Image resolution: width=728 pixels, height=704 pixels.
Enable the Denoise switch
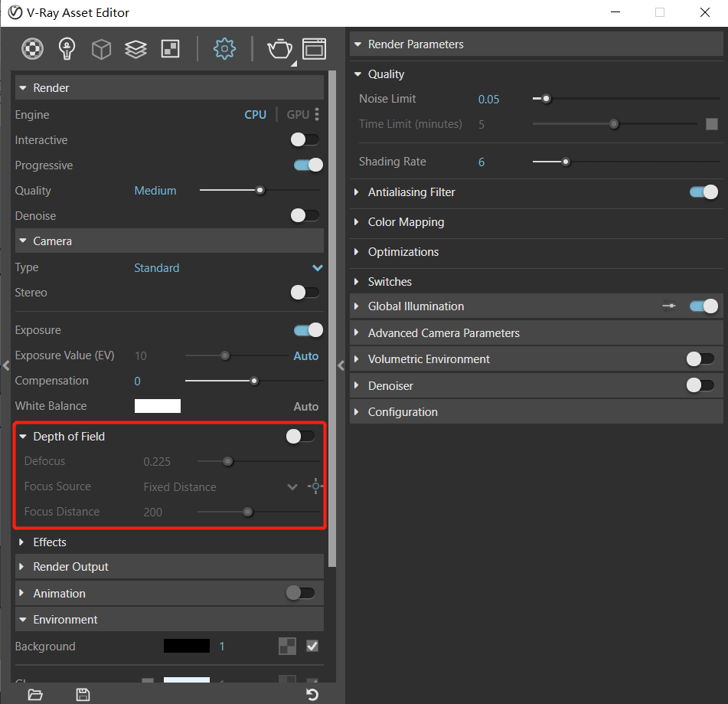tap(305, 215)
